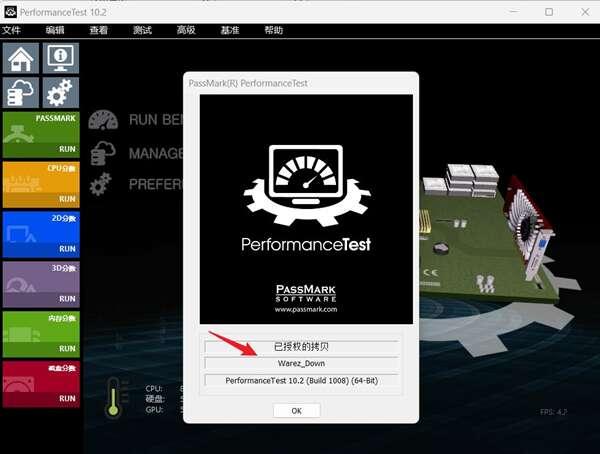The width and height of the screenshot is (600, 454).
Task: Click the RUN BENCHMARK text link
Action: [x=156, y=120]
